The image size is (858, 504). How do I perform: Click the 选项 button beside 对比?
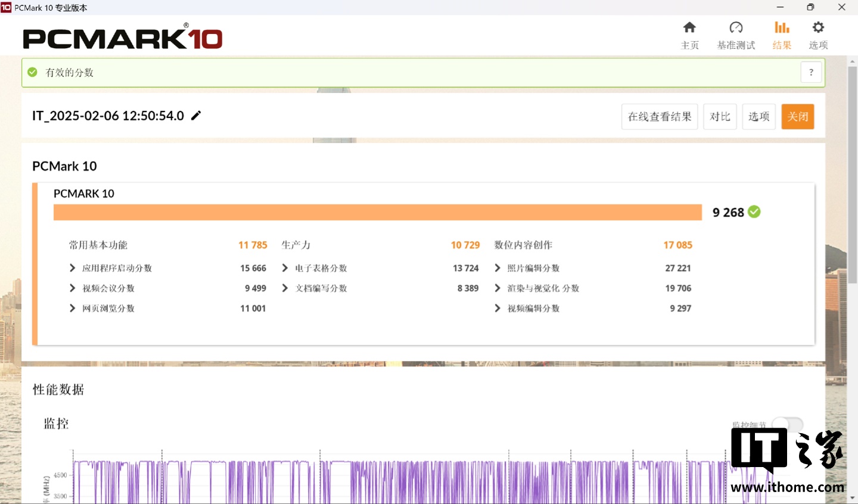(758, 117)
